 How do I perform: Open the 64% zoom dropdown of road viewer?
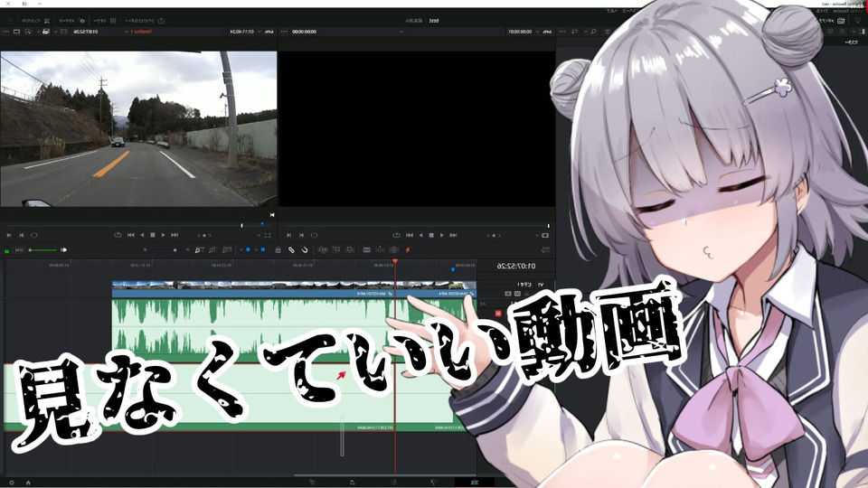coord(259,32)
